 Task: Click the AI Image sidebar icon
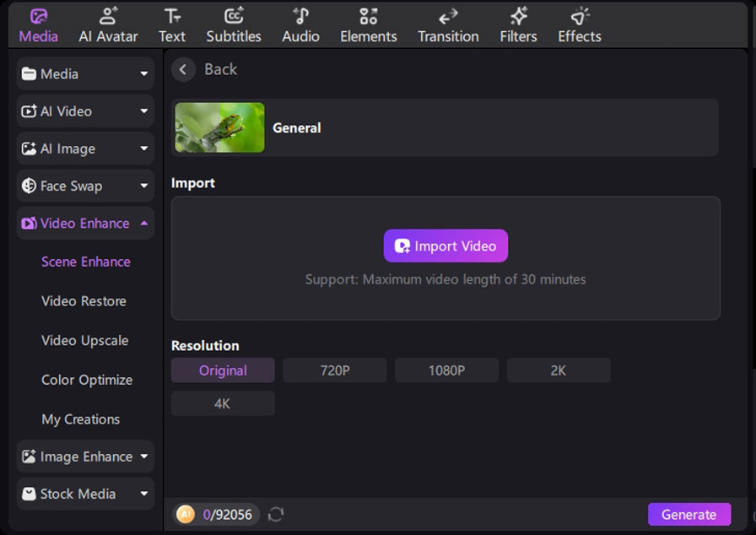pyautogui.click(x=29, y=149)
